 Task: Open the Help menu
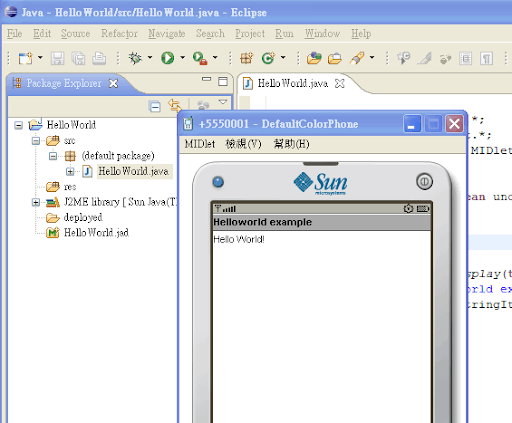pos(361,33)
